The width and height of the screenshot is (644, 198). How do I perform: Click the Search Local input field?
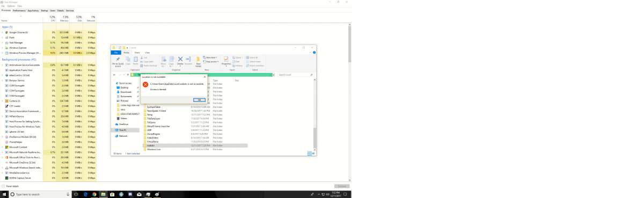point(295,75)
